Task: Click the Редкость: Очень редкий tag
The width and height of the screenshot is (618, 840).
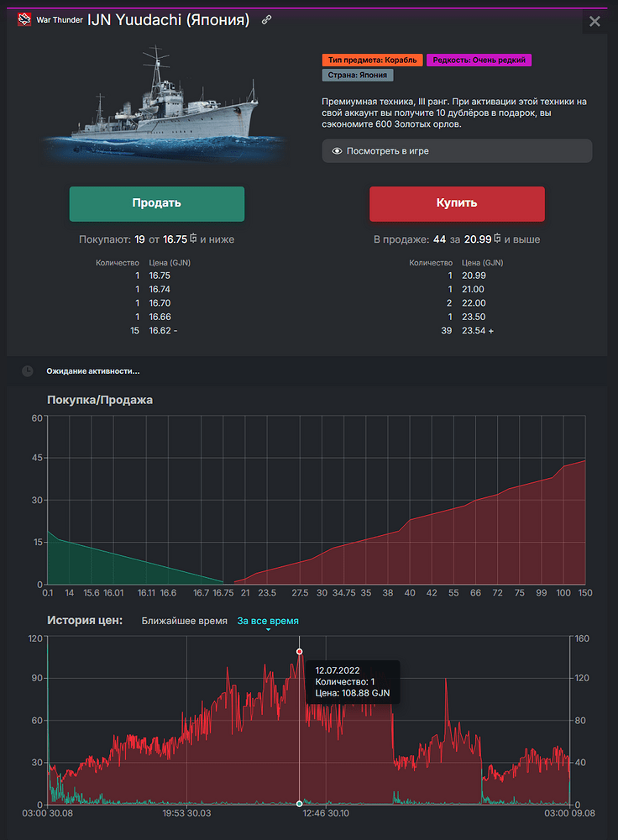Action: pyautogui.click(x=479, y=60)
